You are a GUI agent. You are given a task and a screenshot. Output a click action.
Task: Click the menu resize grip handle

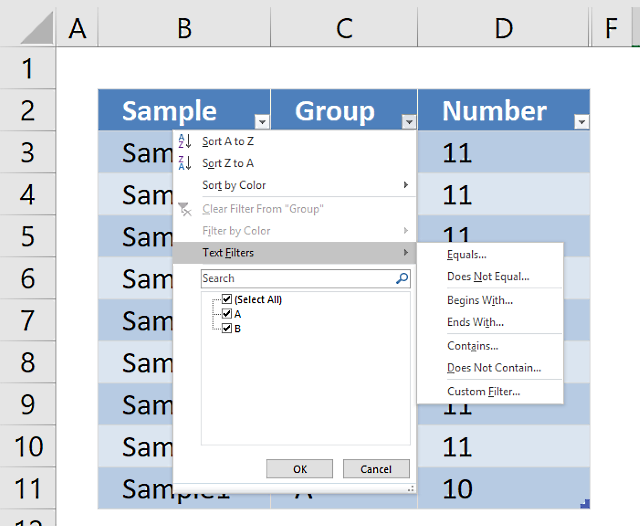pyautogui.click(x=410, y=488)
